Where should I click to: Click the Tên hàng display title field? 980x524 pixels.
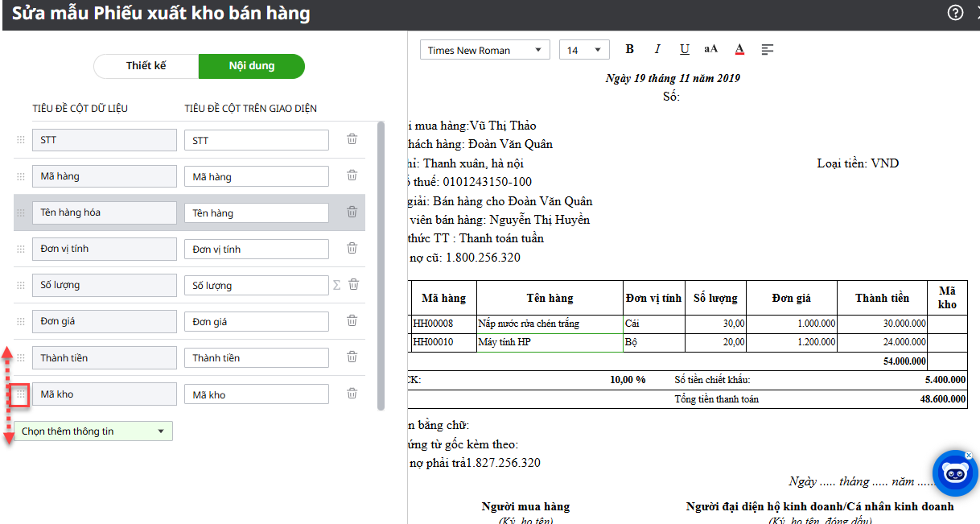click(x=256, y=212)
